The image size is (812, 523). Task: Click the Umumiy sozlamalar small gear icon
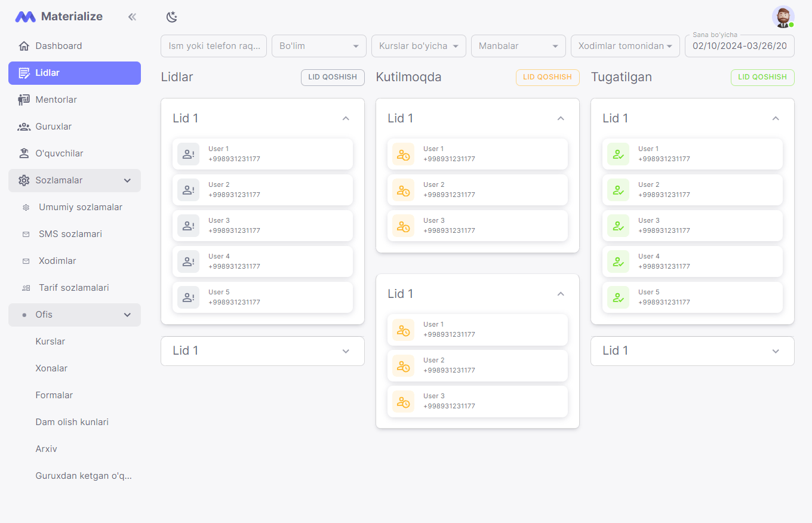pyautogui.click(x=26, y=207)
